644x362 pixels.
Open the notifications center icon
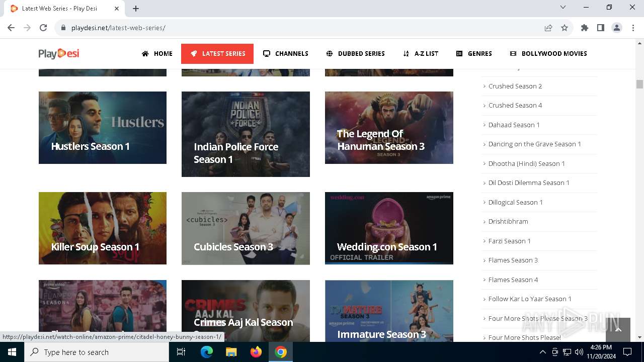[x=627, y=352]
